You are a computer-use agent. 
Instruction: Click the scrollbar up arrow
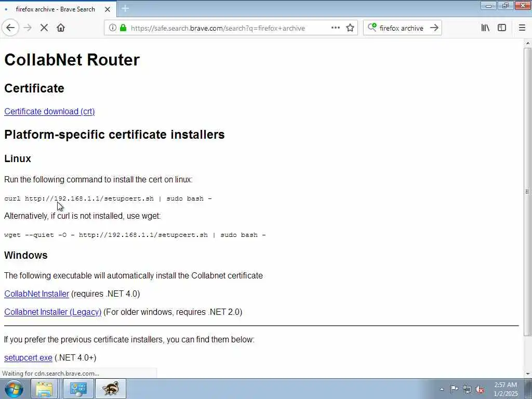click(x=527, y=43)
